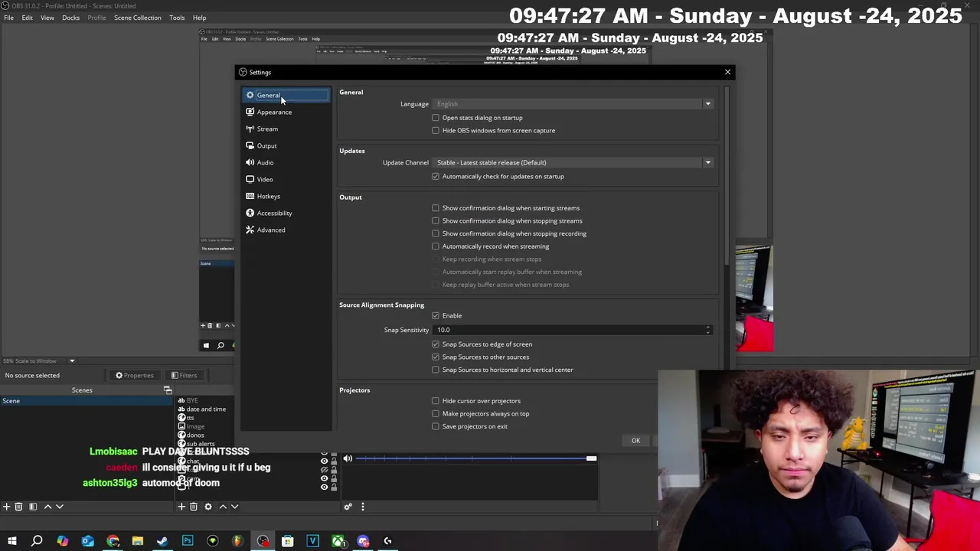Viewport: 980px width, 551px height.
Task: Open Docks menu in OBS main window
Action: (x=70, y=18)
